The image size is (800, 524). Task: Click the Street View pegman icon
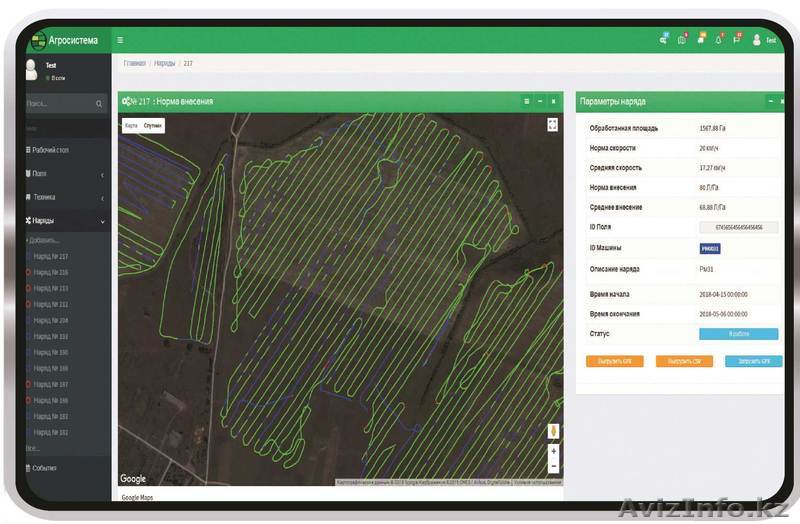pos(553,431)
